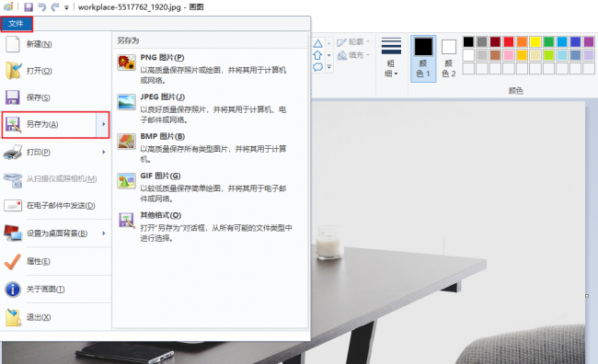This screenshot has width=598, height=364.
Task: Click the orange checkmark properties icon
Action: tap(13, 261)
